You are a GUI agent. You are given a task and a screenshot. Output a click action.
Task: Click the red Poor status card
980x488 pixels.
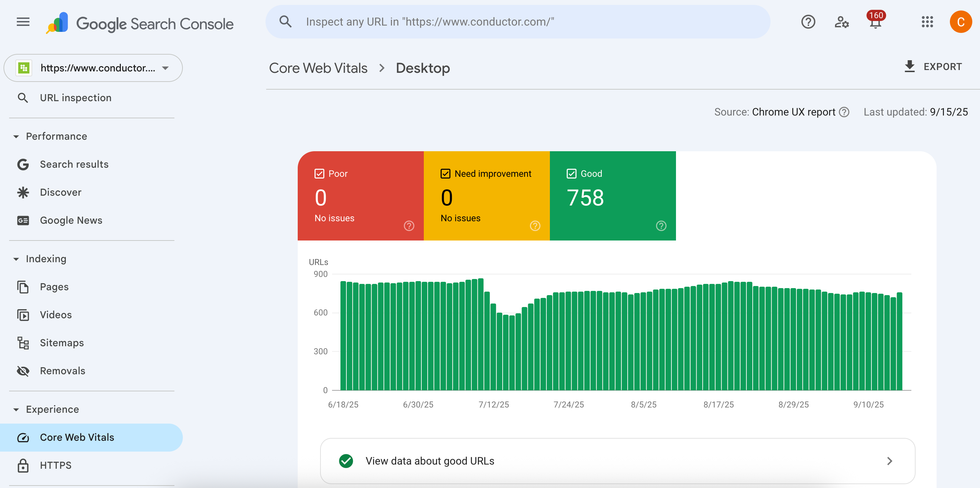click(x=361, y=196)
